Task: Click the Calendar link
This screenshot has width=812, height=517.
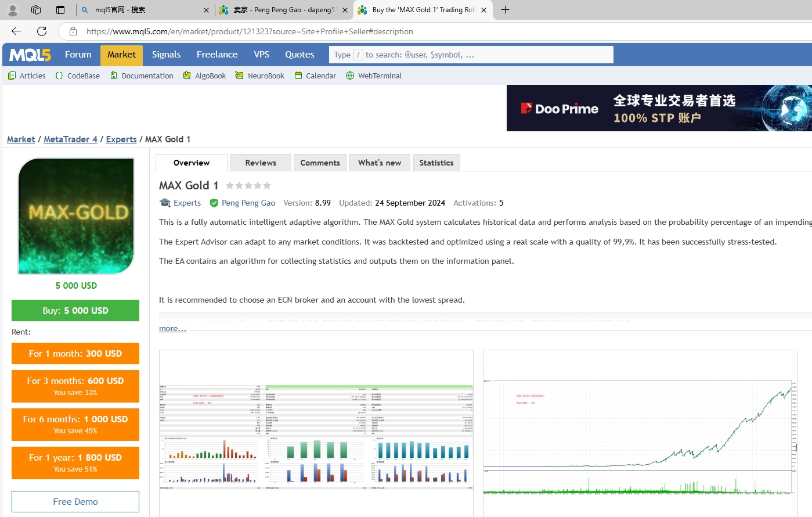Action: click(321, 76)
